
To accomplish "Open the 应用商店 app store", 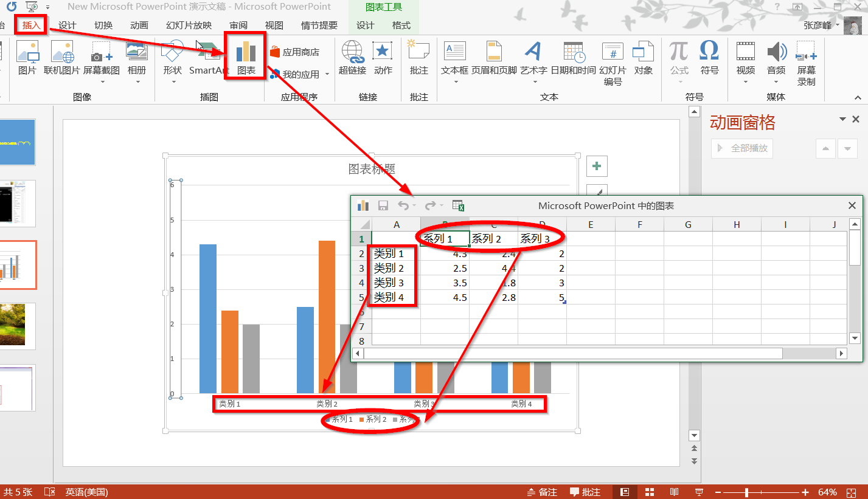I will tap(294, 52).
